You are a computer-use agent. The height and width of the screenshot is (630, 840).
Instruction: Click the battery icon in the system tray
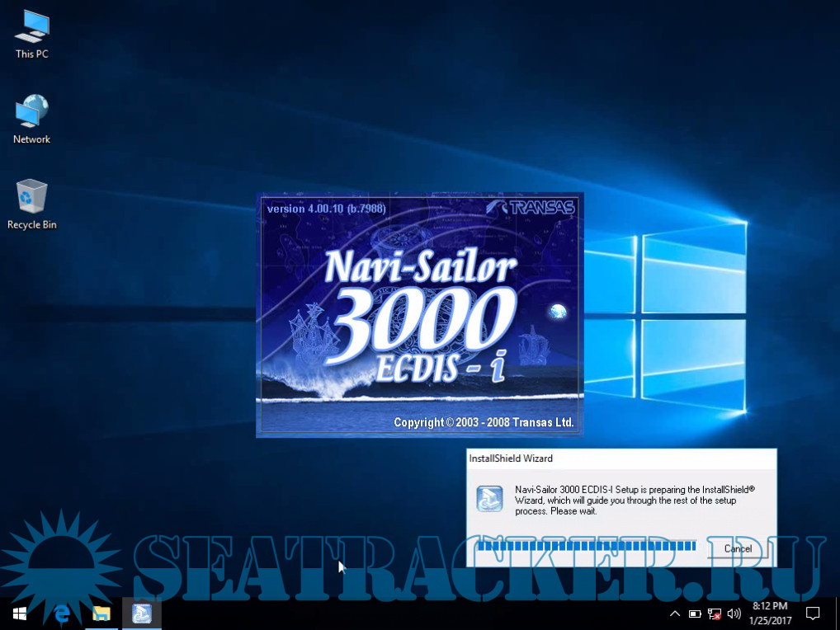point(695,614)
